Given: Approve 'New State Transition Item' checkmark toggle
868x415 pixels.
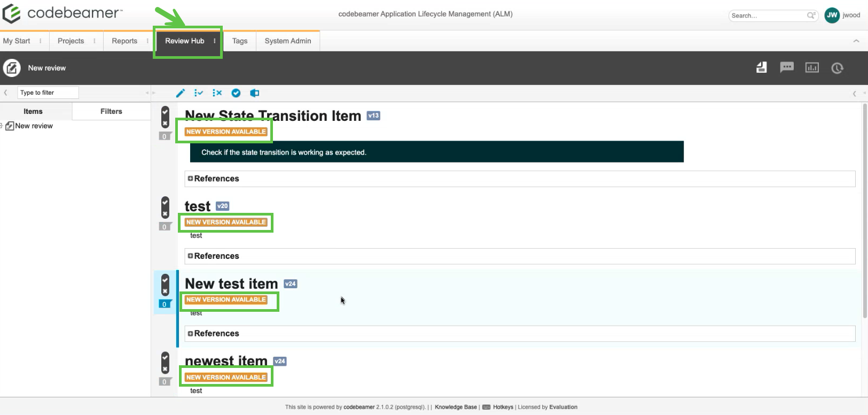Looking at the screenshot, I should pyautogui.click(x=165, y=111).
